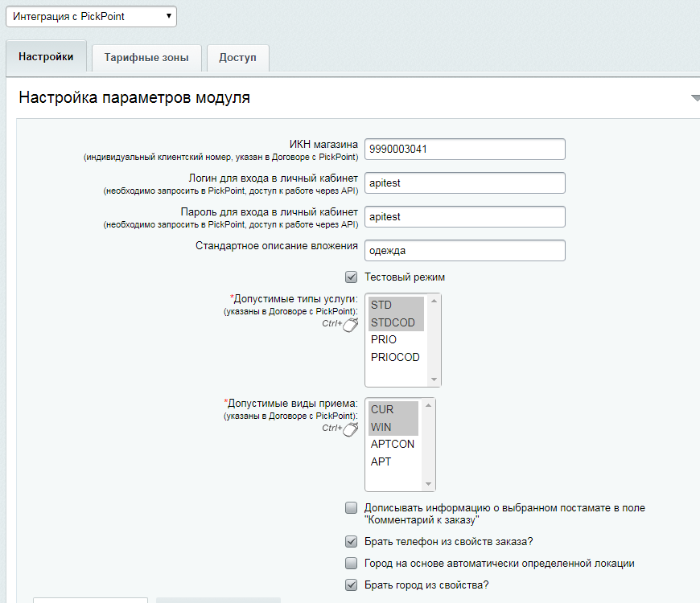The width and height of the screenshot is (700, 603).
Task: Select STD in the service types list
Action: point(396,305)
